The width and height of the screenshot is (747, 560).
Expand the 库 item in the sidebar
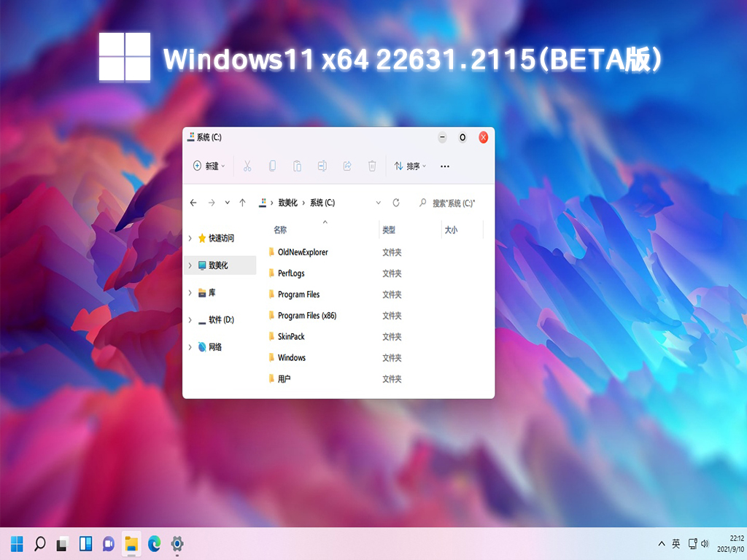[x=191, y=292]
